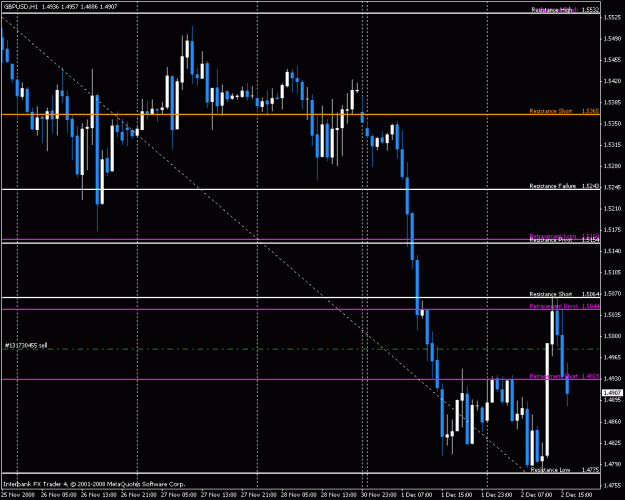Screen dimensions: 625x500
Task: Click price axis value 1.5350
Action: point(612,124)
